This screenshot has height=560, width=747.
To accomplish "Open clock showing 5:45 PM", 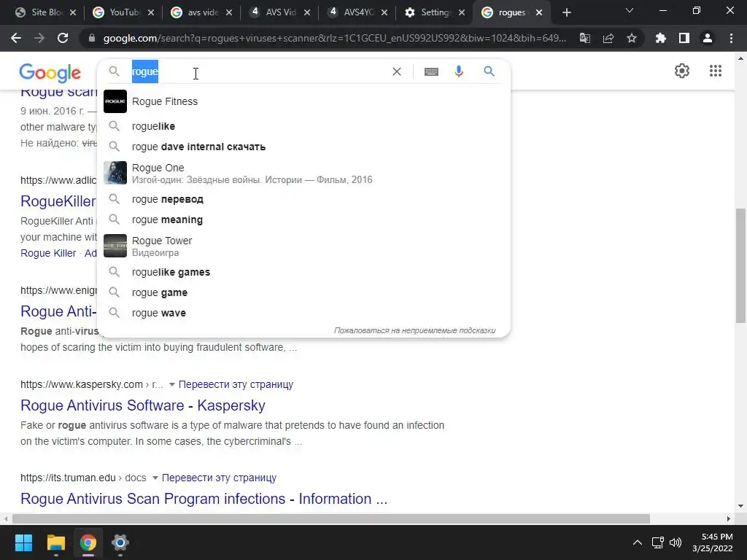I will (x=712, y=542).
